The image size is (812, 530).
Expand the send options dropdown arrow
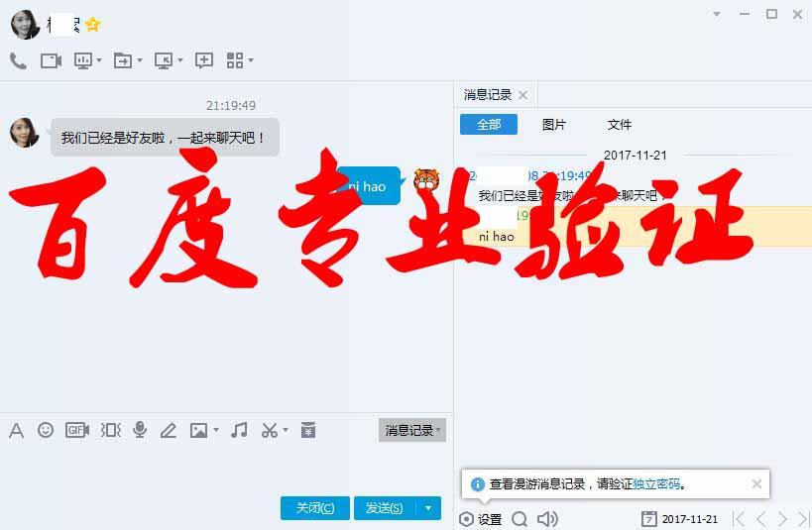coord(428,508)
